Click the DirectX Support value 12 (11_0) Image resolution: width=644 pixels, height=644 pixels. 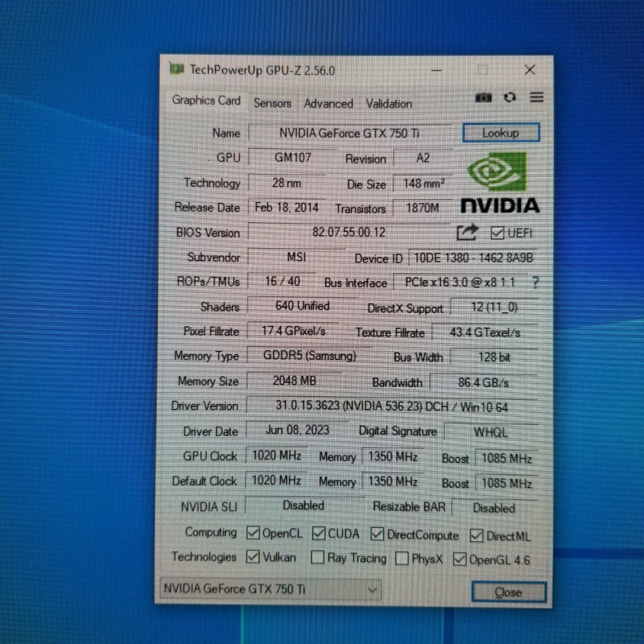pos(494,308)
